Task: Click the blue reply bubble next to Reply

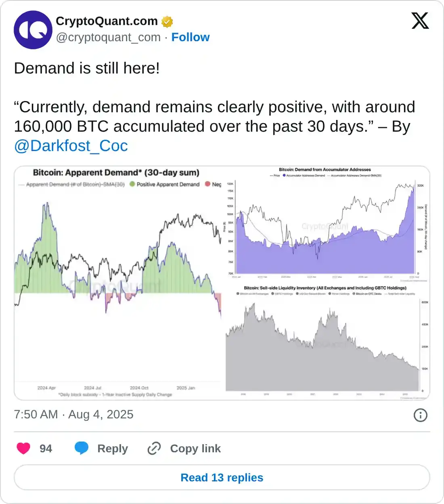Action: click(x=82, y=448)
